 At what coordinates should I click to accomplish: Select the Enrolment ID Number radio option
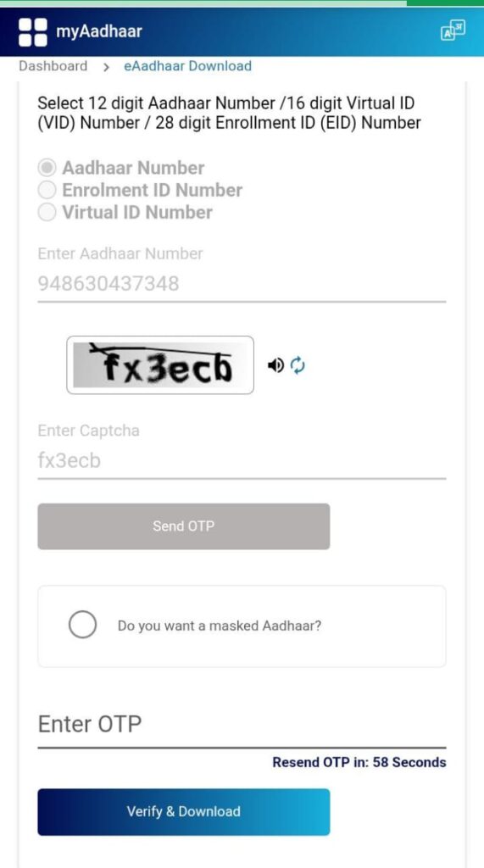click(47, 190)
